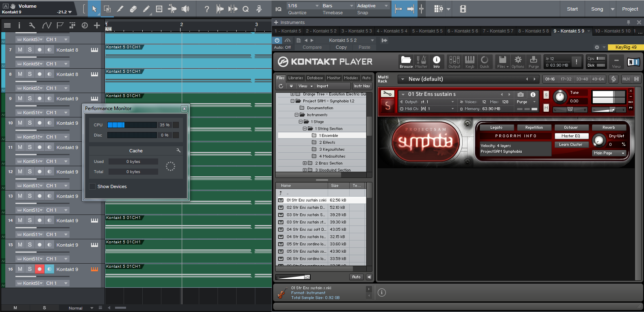The image size is (644, 312).
Task: Pick the Listen tool speaker icon
Action: pyautogui.click(x=185, y=9)
